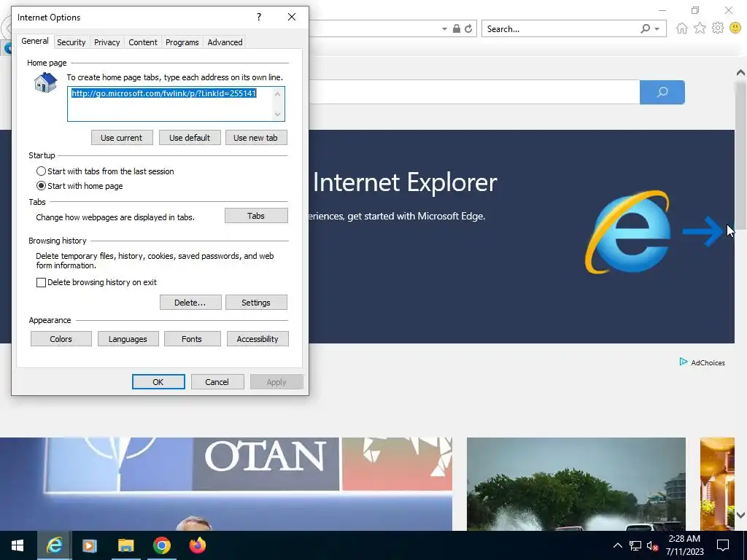Switch to the Content tab

pos(142,42)
